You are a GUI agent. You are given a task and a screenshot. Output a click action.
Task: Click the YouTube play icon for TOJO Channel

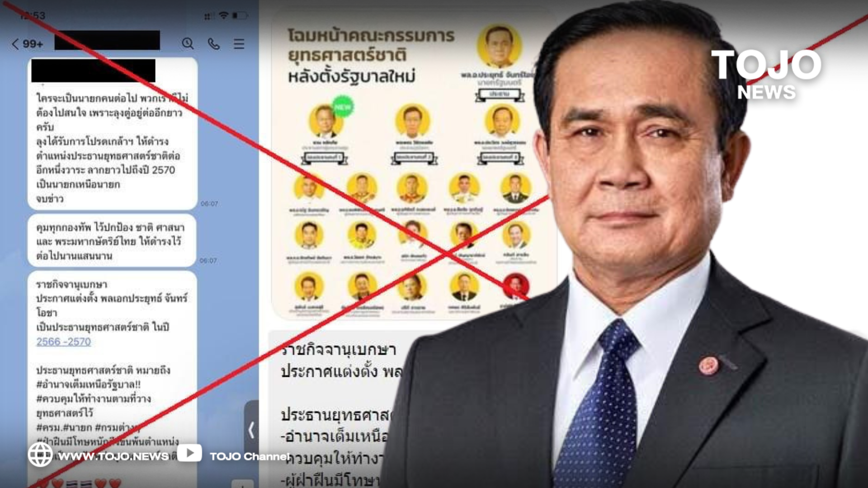pos(189,453)
